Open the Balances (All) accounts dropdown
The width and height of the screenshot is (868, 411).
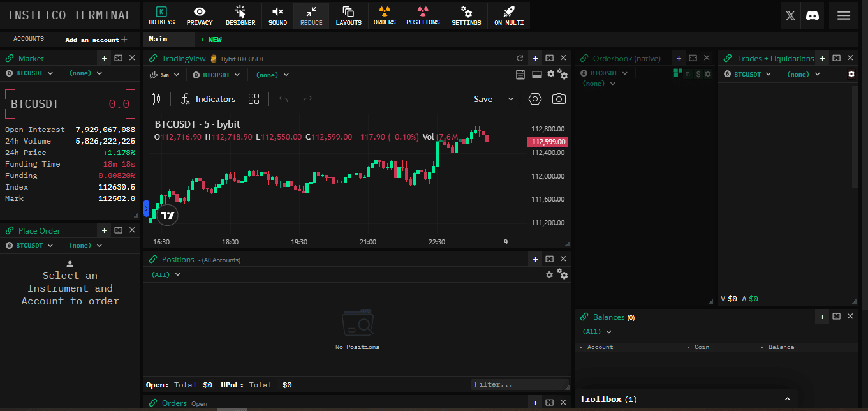(597, 332)
